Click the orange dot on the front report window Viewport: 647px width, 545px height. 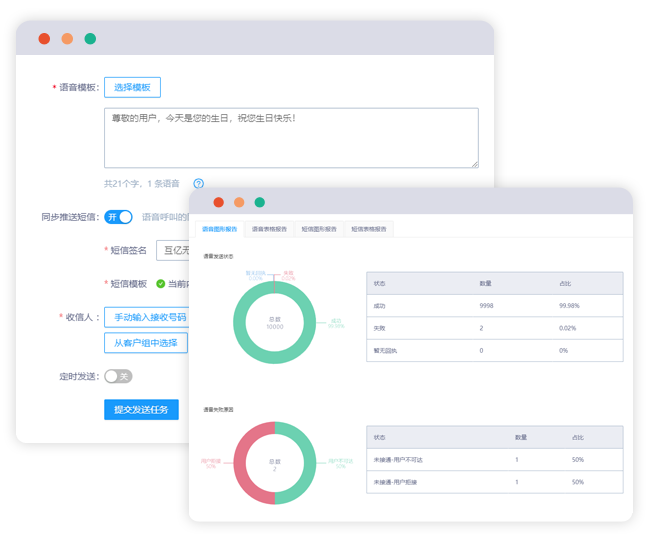point(239,202)
